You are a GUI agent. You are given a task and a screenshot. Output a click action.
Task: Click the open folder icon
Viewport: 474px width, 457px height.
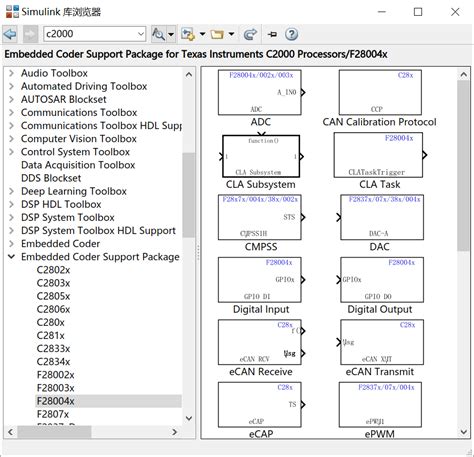[x=217, y=34]
